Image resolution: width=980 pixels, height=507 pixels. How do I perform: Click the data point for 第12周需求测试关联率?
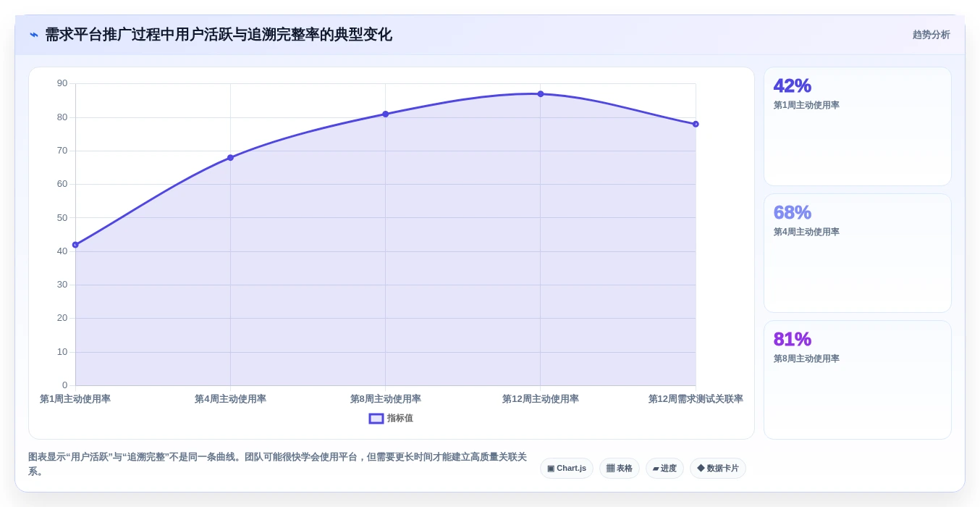[x=696, y=124]
